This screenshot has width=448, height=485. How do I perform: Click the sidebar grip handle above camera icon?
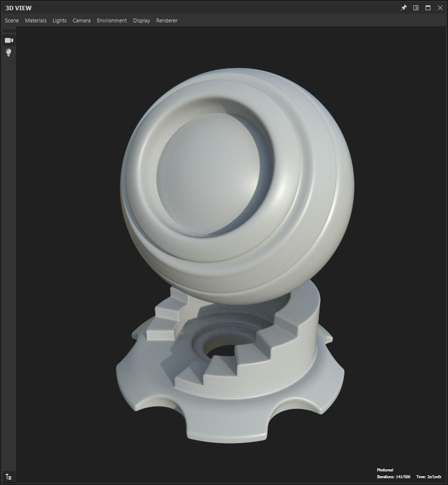click(x=9, y=31)
